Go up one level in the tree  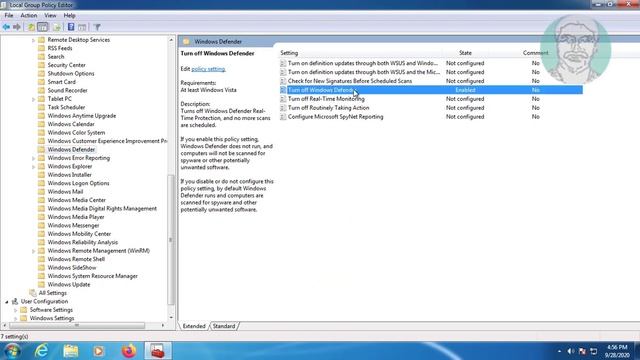coord(31,27)
